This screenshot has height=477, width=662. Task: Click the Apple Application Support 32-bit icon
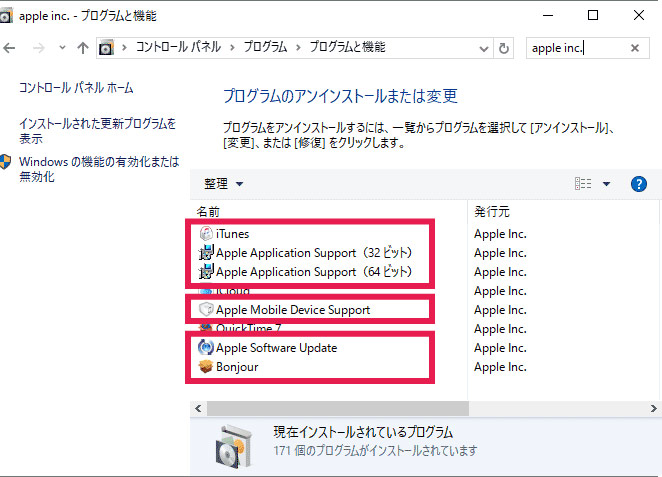click(206, 252)
